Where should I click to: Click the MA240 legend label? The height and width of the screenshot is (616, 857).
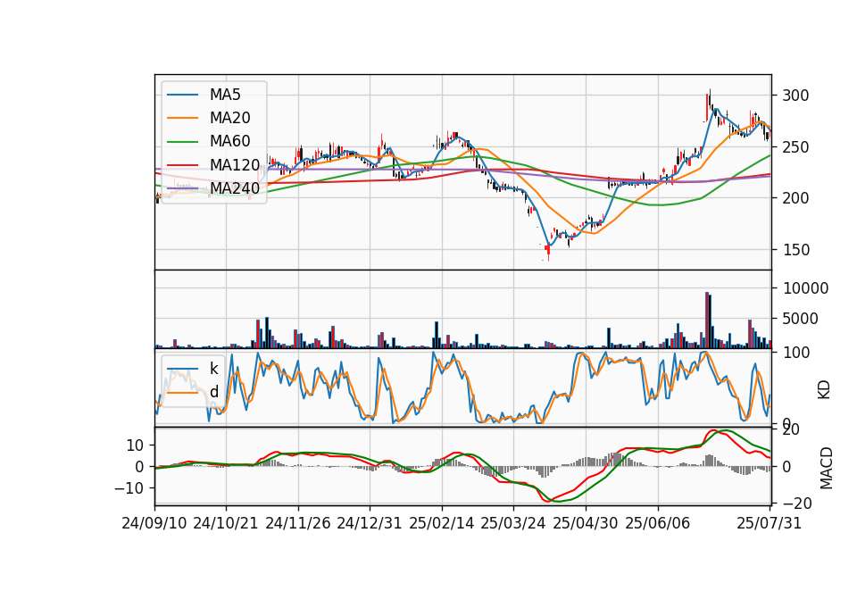coord(235,188)
